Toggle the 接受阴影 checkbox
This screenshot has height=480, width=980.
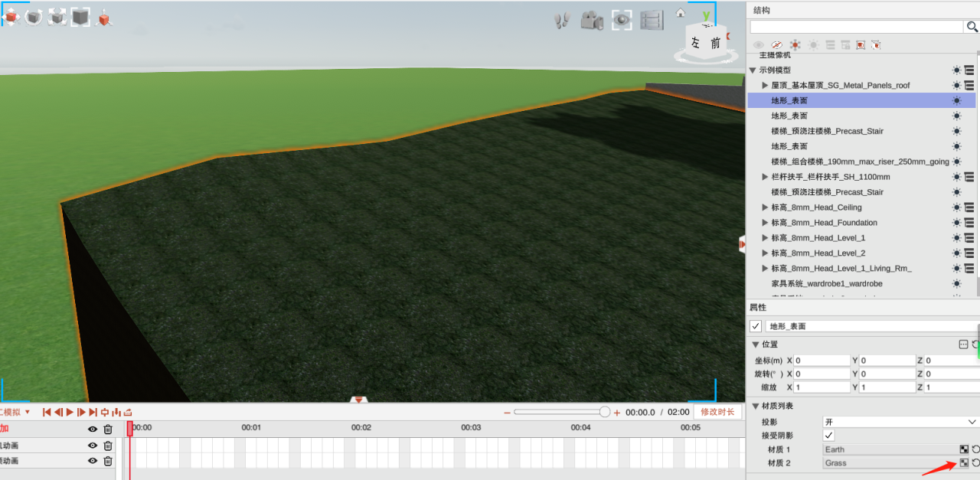coord(828,435)
